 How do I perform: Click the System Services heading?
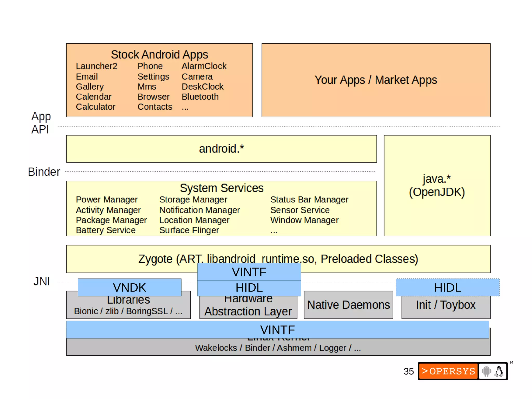point(221,188)
